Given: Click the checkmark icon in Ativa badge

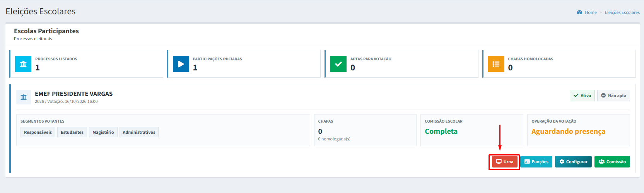Looking at the screenshot, I should (x=576, y=96).
